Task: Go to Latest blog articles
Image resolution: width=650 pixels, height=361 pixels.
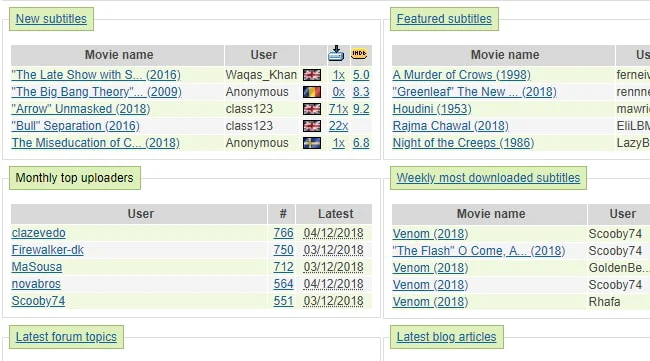Action: (446, 337)
